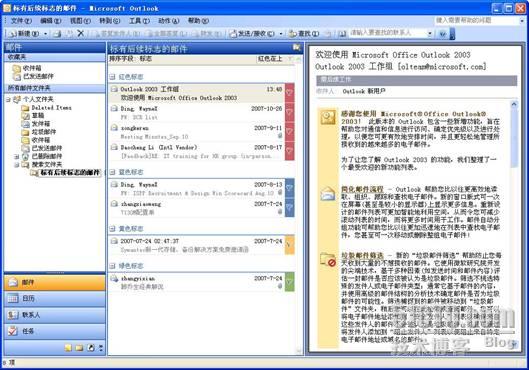Click the 发送/接收 button
Image resolution: width=529 pixels, height=370 pixels.
point(252,34)
